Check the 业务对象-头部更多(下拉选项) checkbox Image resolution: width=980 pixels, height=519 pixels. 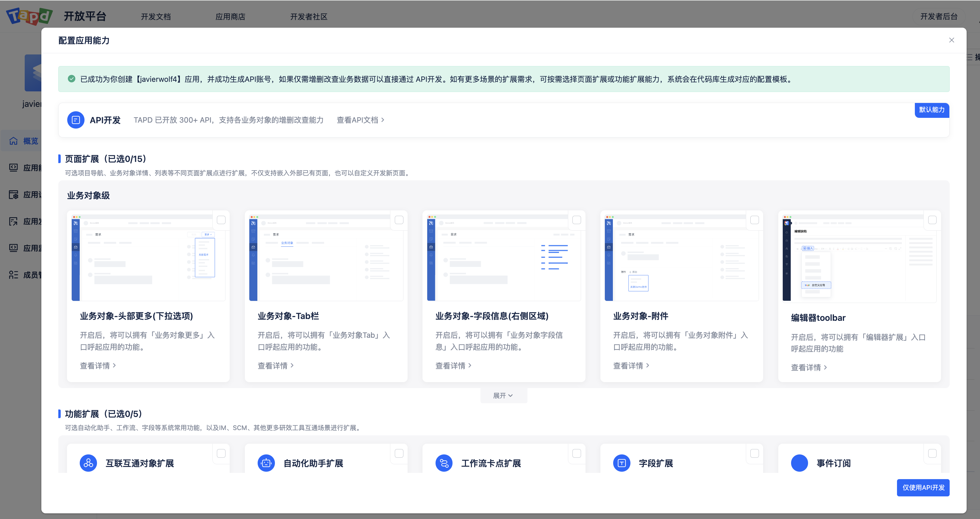[221, 220]
